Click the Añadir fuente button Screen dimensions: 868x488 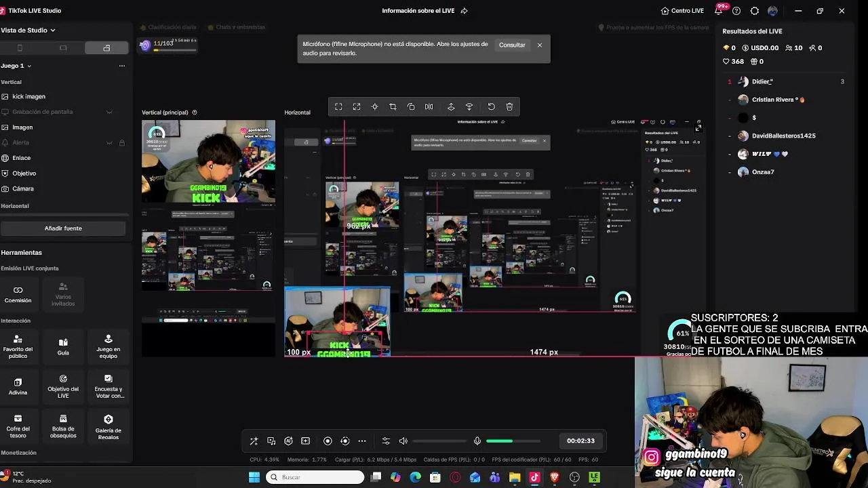click(63, 228)
